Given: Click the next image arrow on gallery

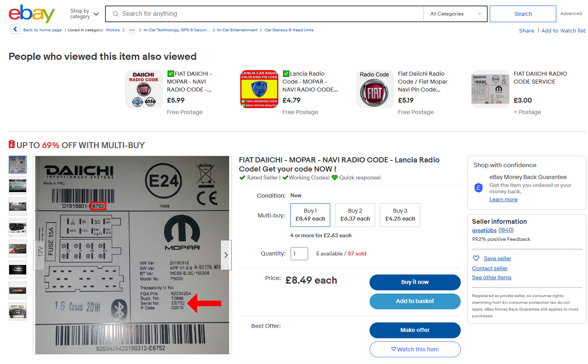Looking at the screenshot, I should (226, 255).
